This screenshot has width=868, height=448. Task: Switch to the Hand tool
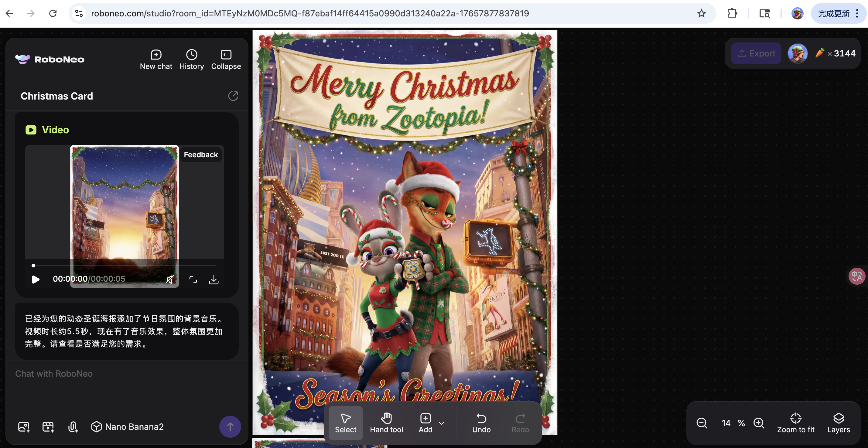pyautogui.click(x=386, y=423)
